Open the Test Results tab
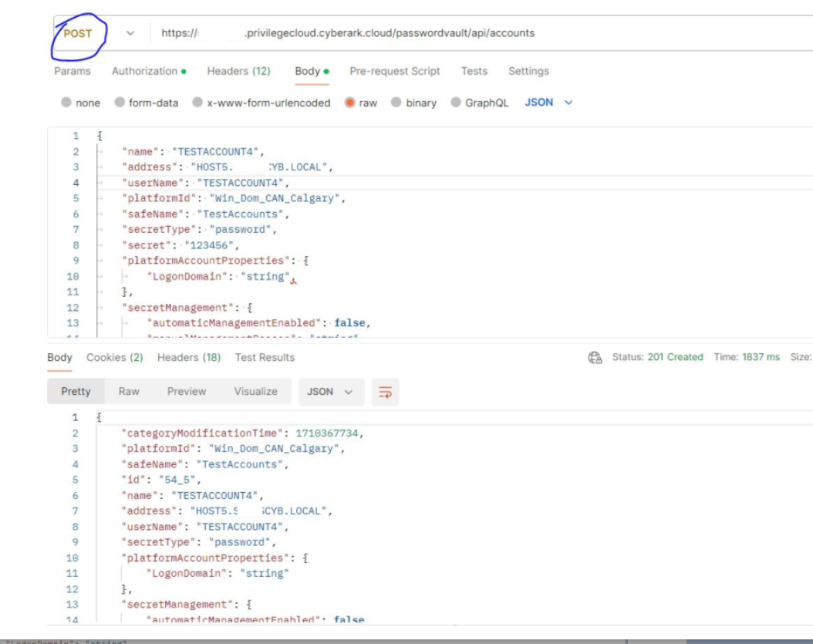The width and height of the screenshot is (813, 644). 265,357
